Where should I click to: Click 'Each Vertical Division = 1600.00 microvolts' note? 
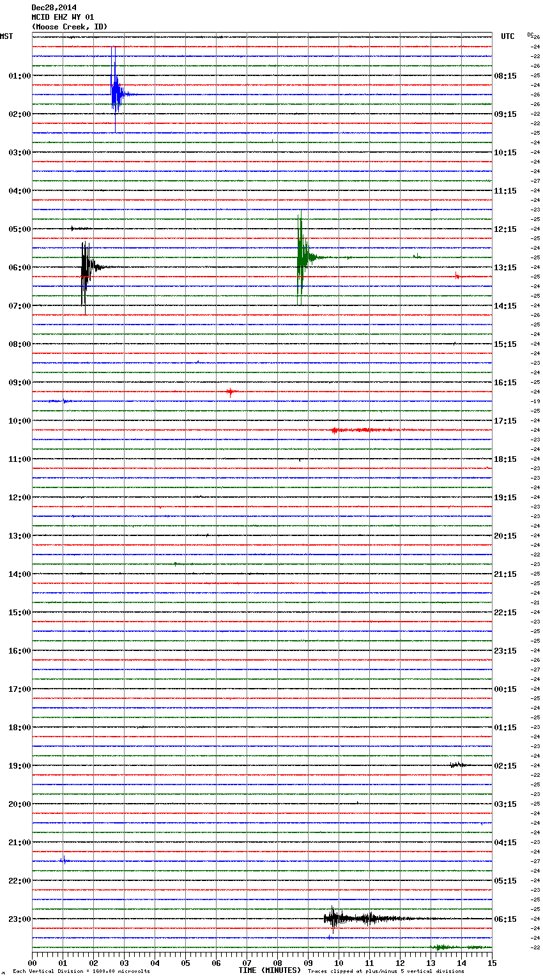82,971
